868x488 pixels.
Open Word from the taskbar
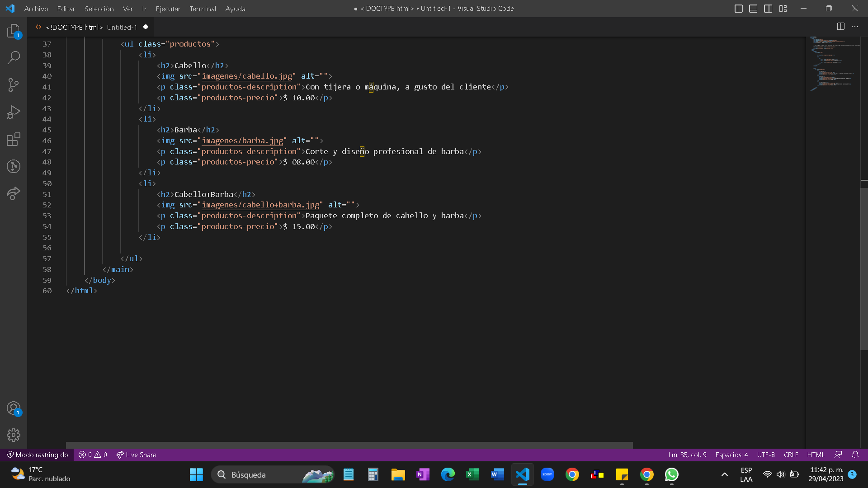(497, 474)
